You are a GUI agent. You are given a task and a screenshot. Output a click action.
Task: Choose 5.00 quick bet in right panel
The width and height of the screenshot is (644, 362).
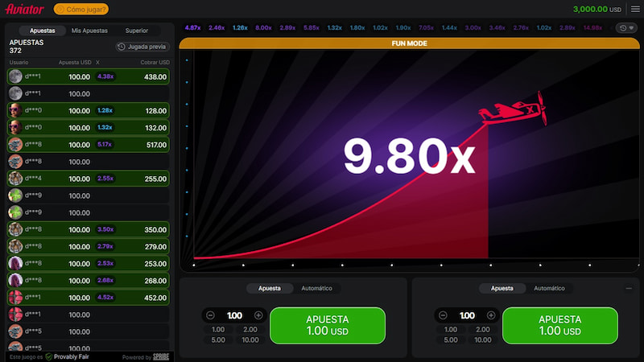coord(451,339)
